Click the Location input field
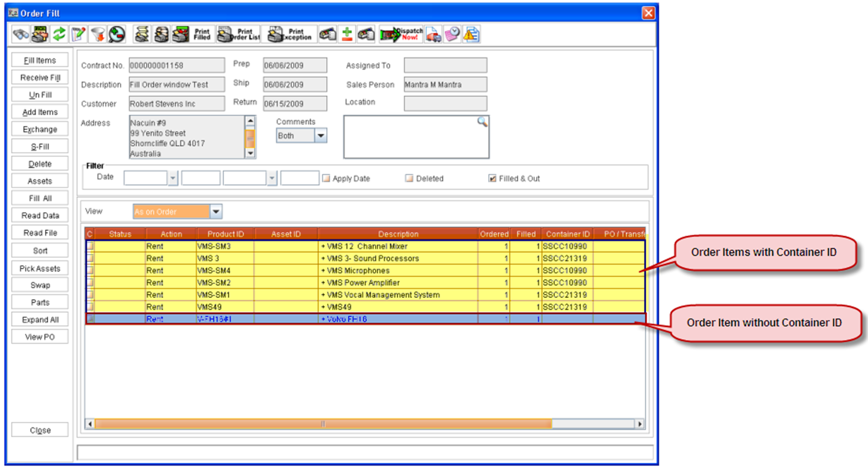868x470 pixels. (x=445, y=103)
